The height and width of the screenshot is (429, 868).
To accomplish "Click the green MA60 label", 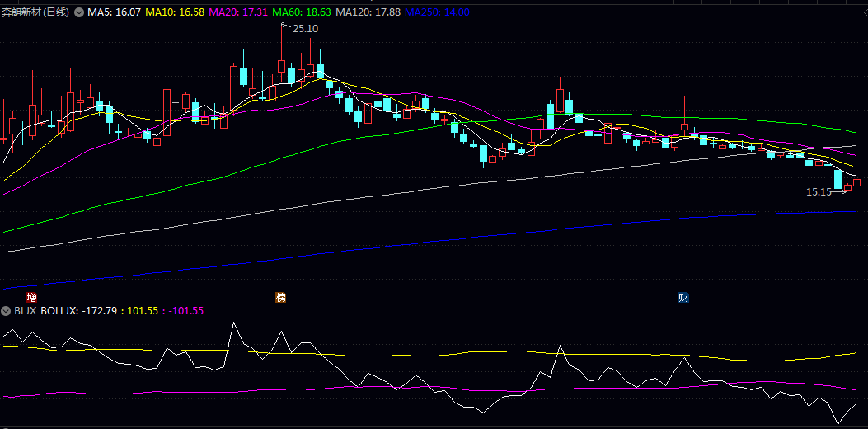I will (302, 12).
